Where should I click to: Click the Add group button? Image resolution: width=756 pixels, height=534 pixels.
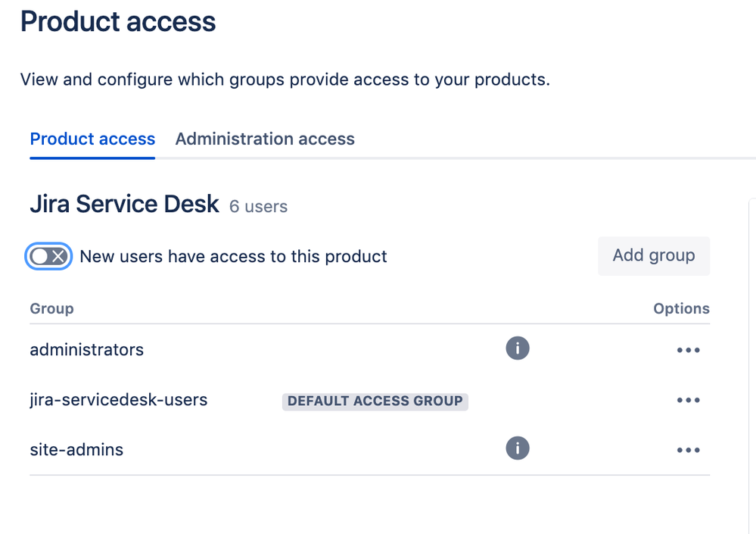click(654, 256)
